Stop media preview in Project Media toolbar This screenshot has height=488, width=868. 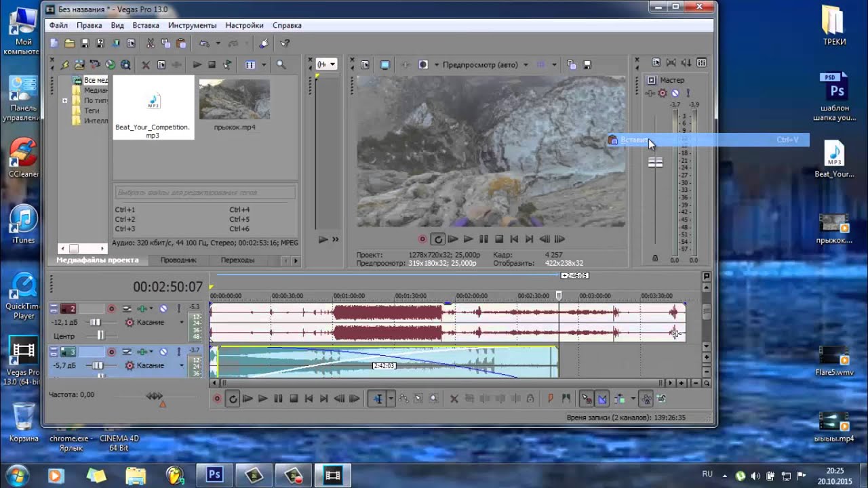pyautogui.click(x=212, y=65)
